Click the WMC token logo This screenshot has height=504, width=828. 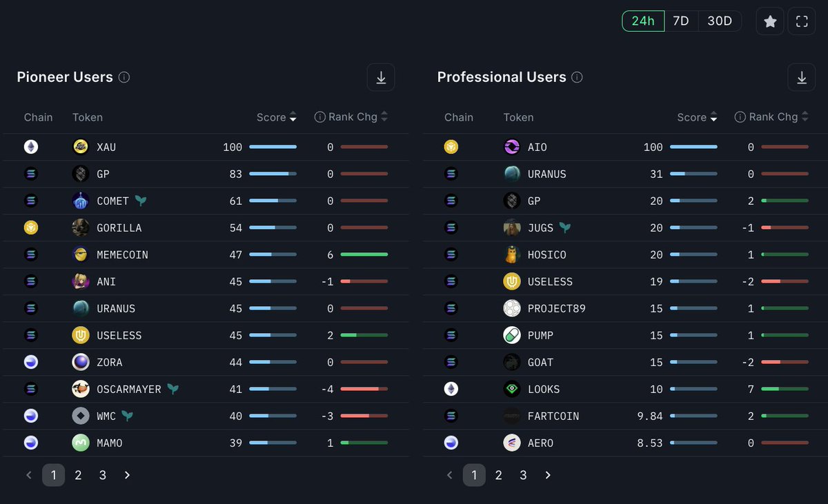coord(81,416)
